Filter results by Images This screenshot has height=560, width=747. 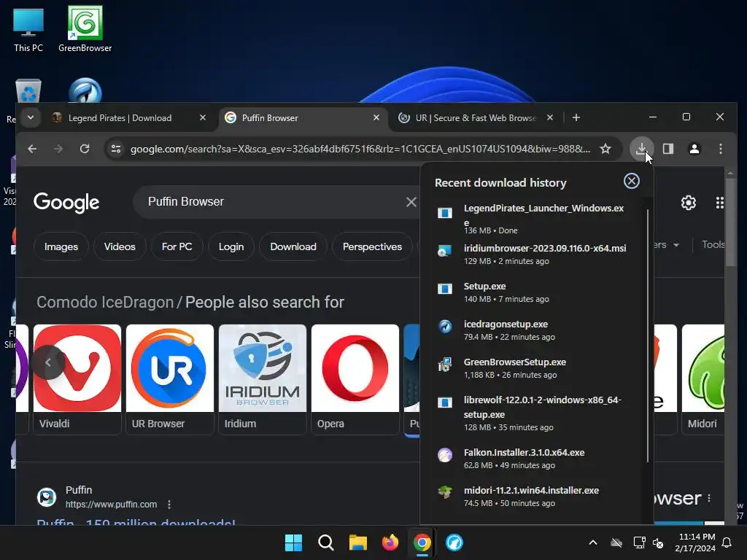click(61, 246)
